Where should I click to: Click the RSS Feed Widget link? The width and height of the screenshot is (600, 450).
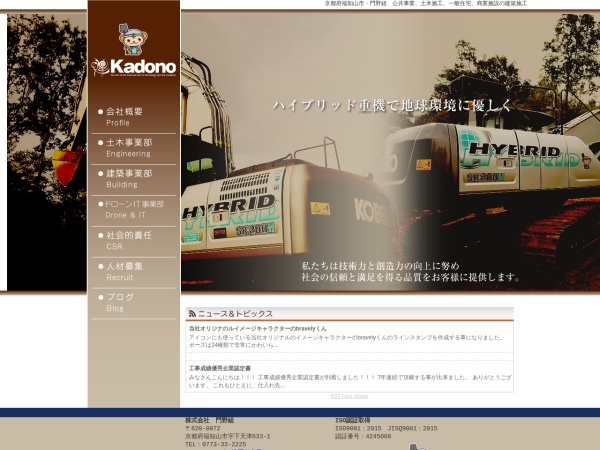[349, 396]
